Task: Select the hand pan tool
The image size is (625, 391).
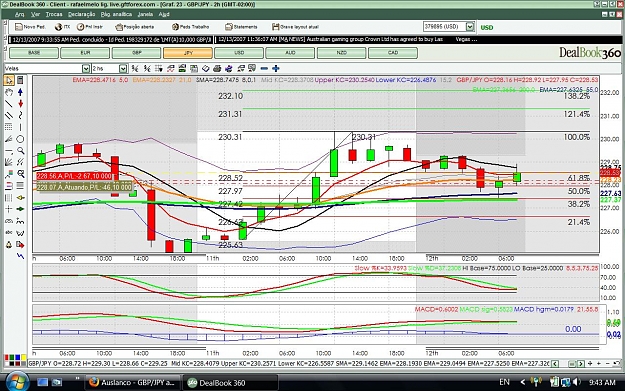Action: pos(8,92)
